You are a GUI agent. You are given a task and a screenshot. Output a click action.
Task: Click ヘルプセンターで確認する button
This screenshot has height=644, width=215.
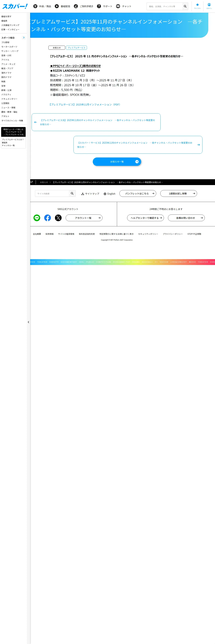coord(145,218)
